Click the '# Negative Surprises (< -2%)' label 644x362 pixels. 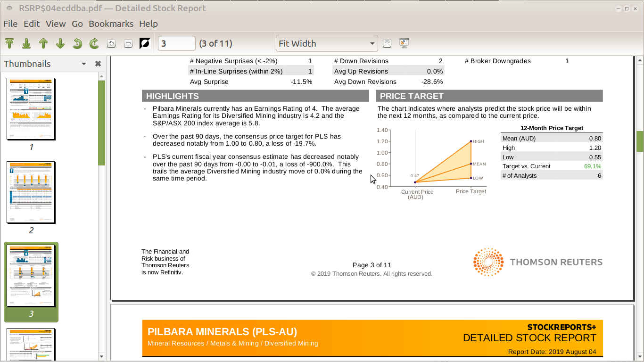(x=234, y=61)
